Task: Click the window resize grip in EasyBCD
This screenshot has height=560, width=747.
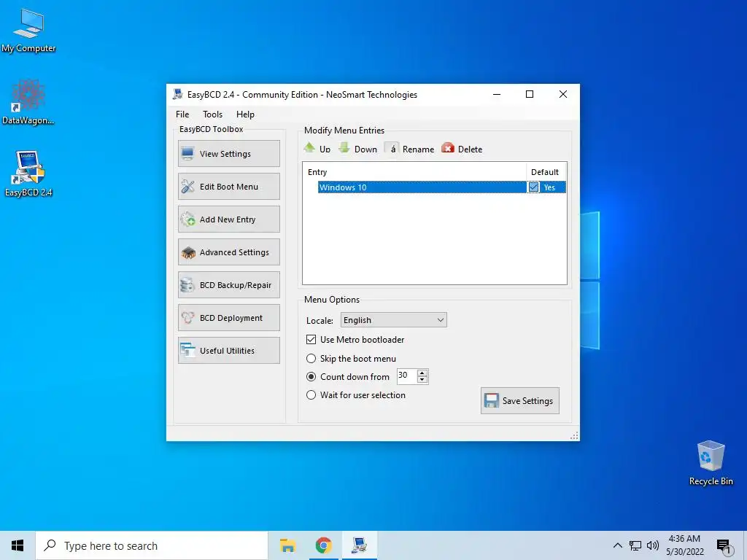Action: pyautogui.click(x=574, y=435)
